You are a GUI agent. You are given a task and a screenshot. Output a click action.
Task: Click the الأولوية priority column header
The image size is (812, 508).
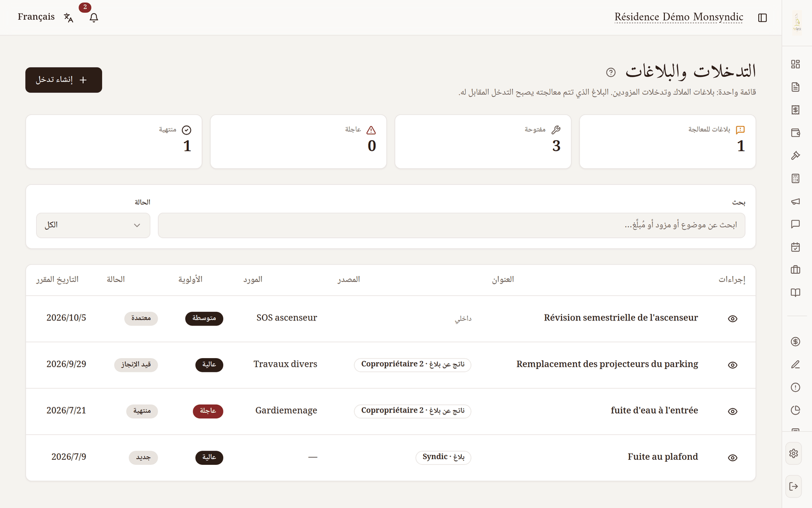[190, 279]
